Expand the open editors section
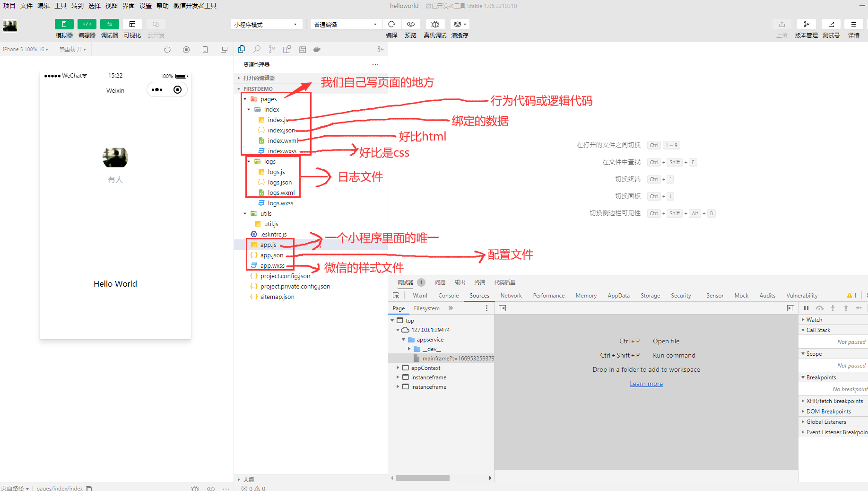This screenshot has width=868, height=491. (x=311, y=78)
